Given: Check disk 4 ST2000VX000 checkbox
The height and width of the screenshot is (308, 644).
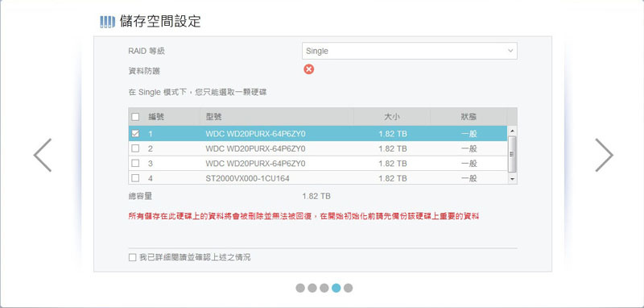Looking at the screenshot, I should [135, 178].
